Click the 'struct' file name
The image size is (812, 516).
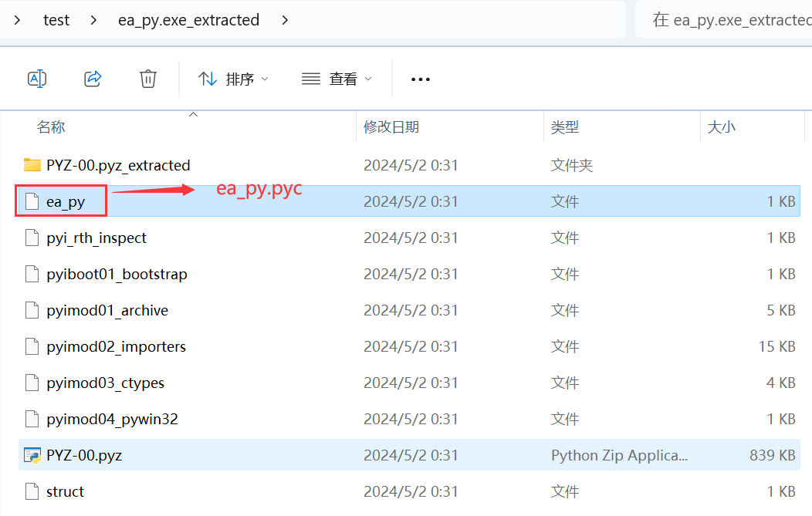(x=65, y=491)
